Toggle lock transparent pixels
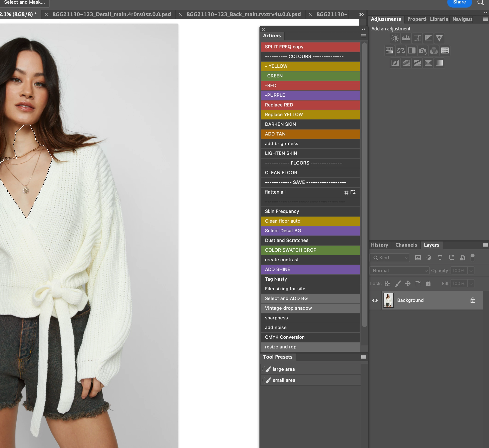Image resolution: width=489 pixels, height=448 pixels. click(388, 283)
